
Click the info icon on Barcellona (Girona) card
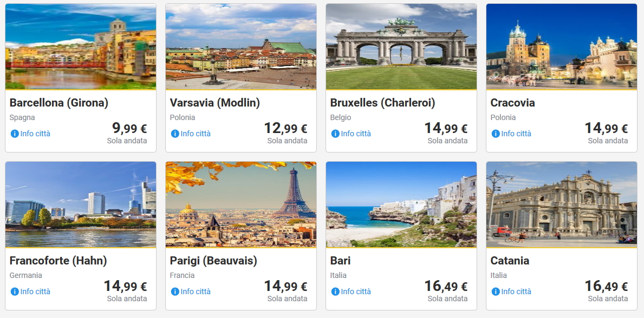click(15, 134)
